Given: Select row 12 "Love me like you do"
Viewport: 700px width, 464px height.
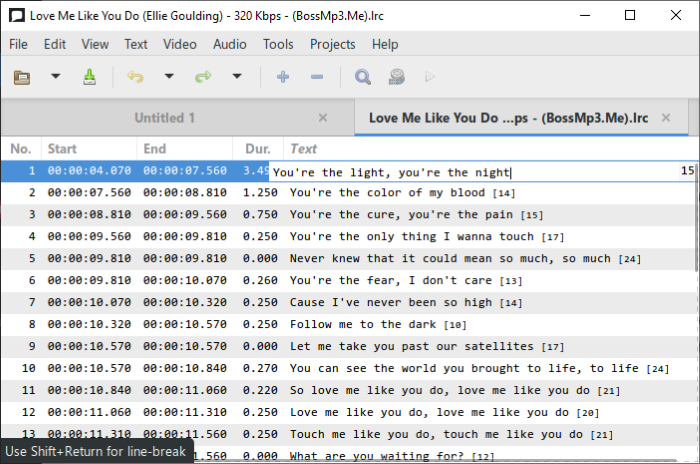Looking at the screenshot, I should click(x=348, y=412).
